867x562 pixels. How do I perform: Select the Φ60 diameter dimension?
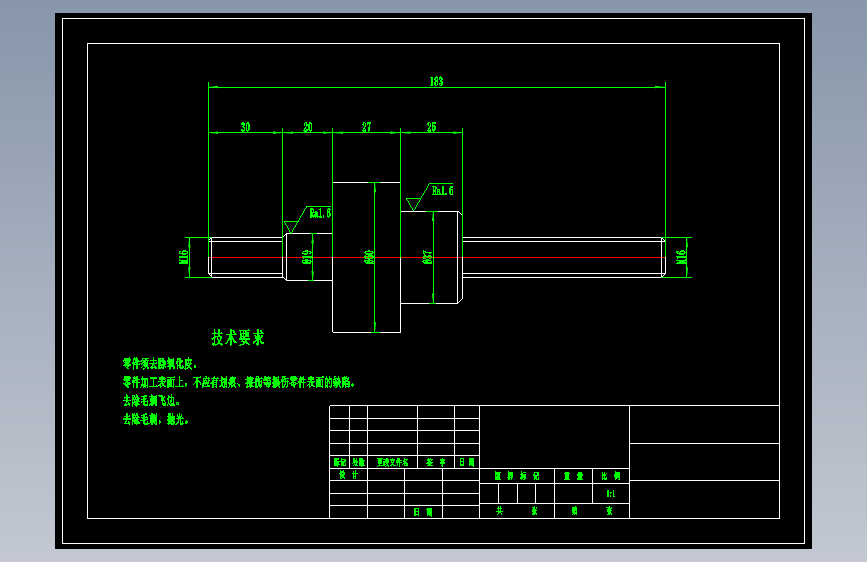coord(369,257)
